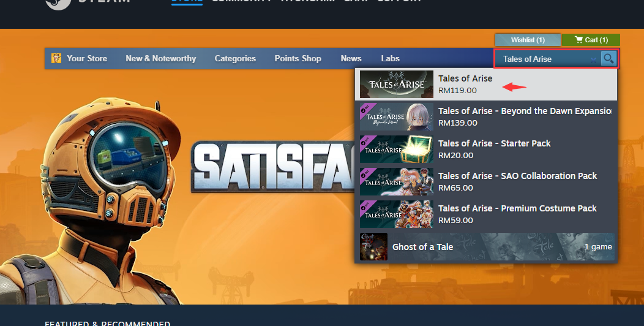Viewport: 644px width, 326px height.
Task: Click the Ghost of a Tale thumbnail
Action: coord(373,247)
